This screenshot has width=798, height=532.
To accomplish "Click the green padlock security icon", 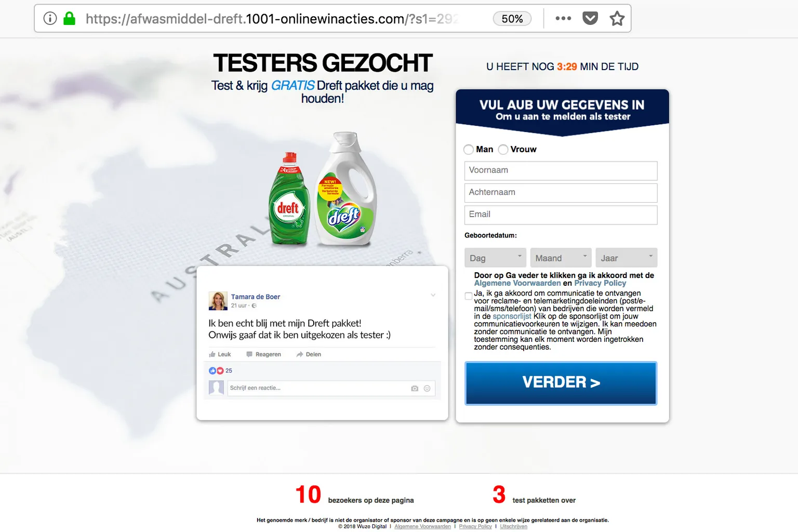I will pos(69,19).
